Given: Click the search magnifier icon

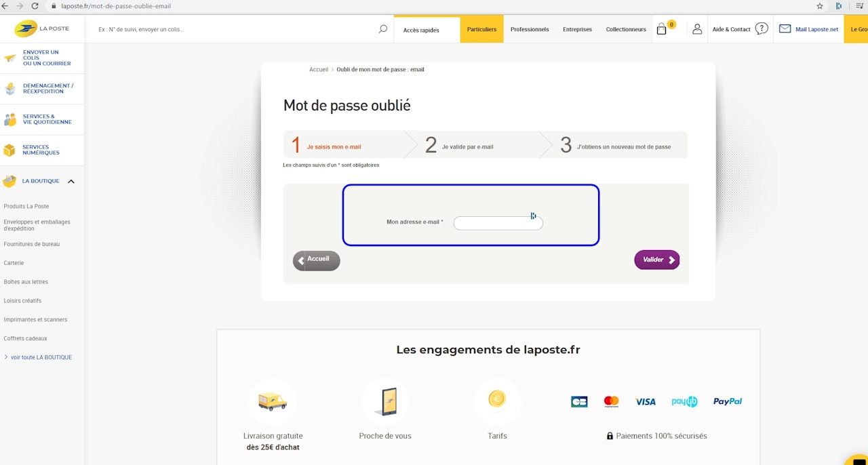Looking at the screenshot, I should pyautogui.click(x=383, y=29).
